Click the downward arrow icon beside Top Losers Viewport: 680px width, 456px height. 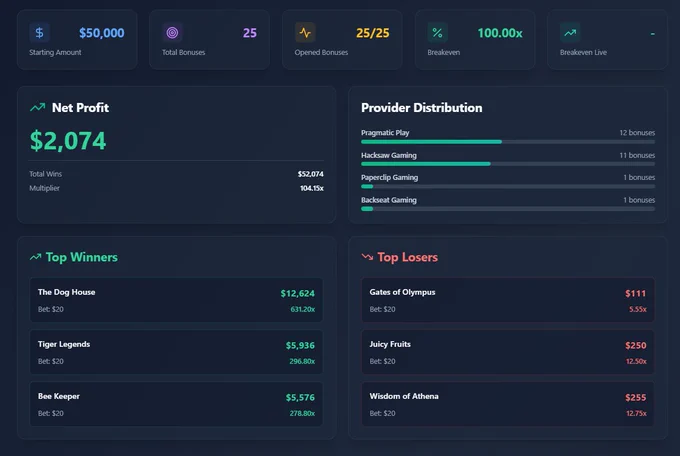pyautogui.click(x=367, y=257)
